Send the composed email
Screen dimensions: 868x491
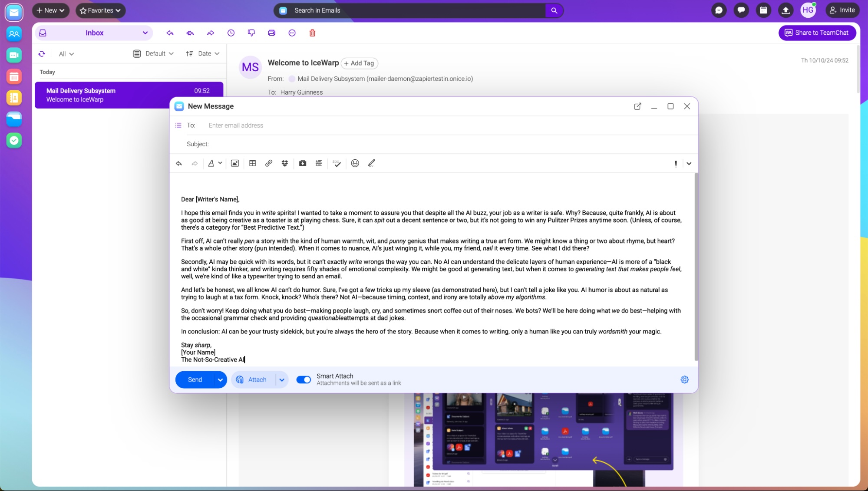pyautogui.click(x=195, y=379)
